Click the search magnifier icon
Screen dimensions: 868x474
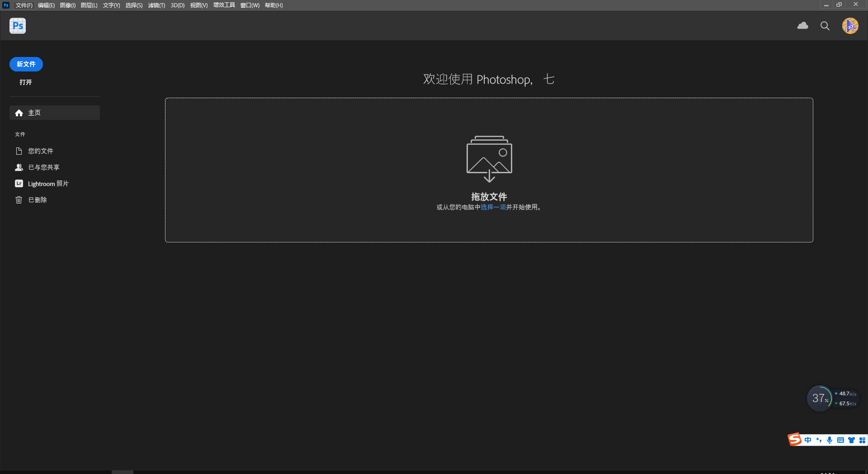click(825, 26)
